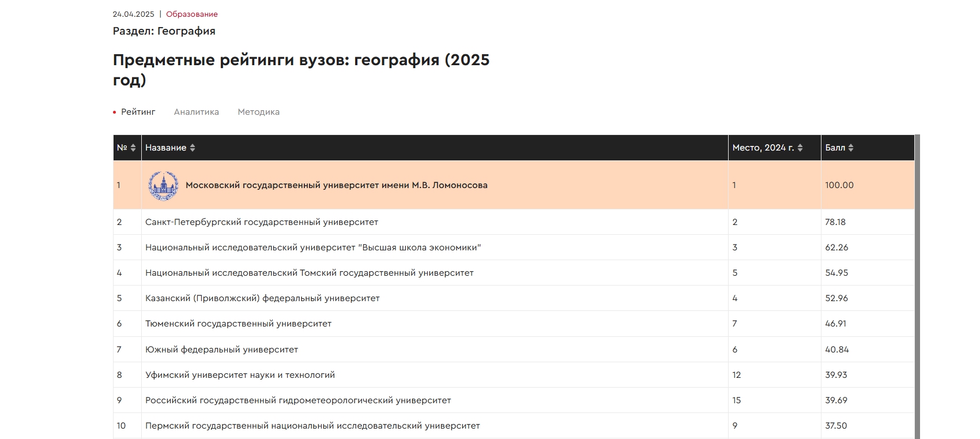Sort by Балл column arrows
The width and height of the screenshot is (980, 439).
pos(851,148)
